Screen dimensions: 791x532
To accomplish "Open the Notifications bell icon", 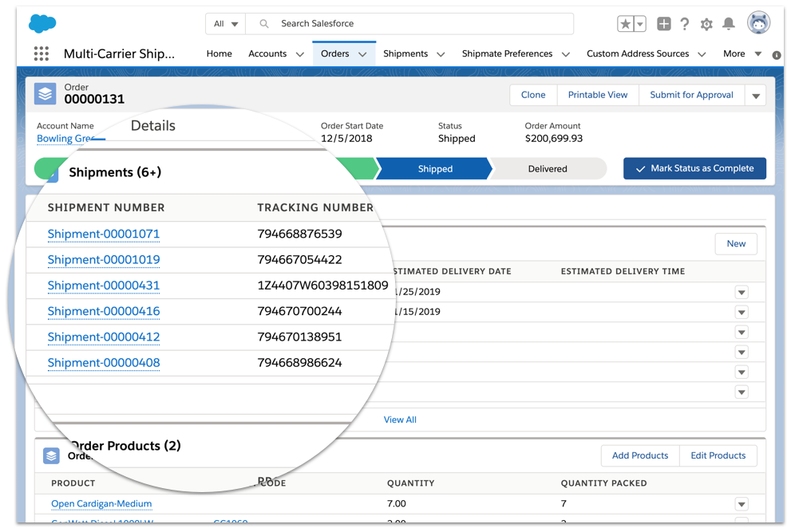I will click(x=729, y=24).
